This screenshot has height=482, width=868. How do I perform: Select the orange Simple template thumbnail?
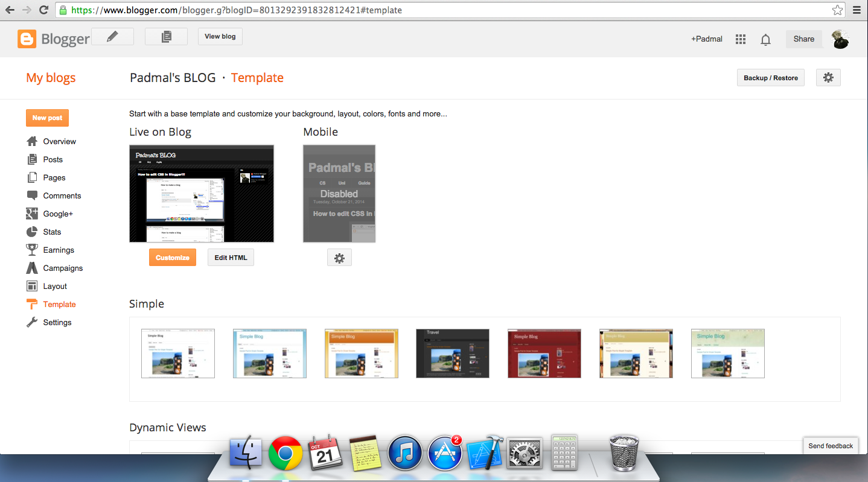[x=362, y=354]
